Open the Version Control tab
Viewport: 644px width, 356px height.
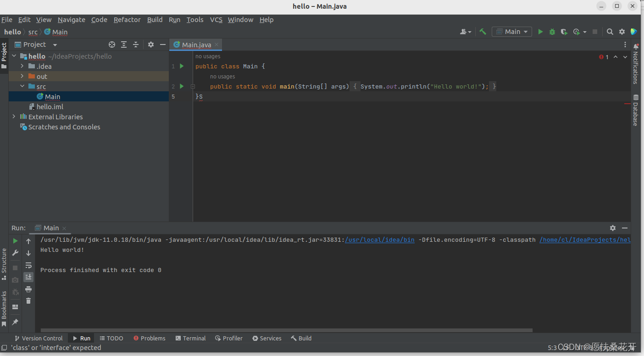39,338
